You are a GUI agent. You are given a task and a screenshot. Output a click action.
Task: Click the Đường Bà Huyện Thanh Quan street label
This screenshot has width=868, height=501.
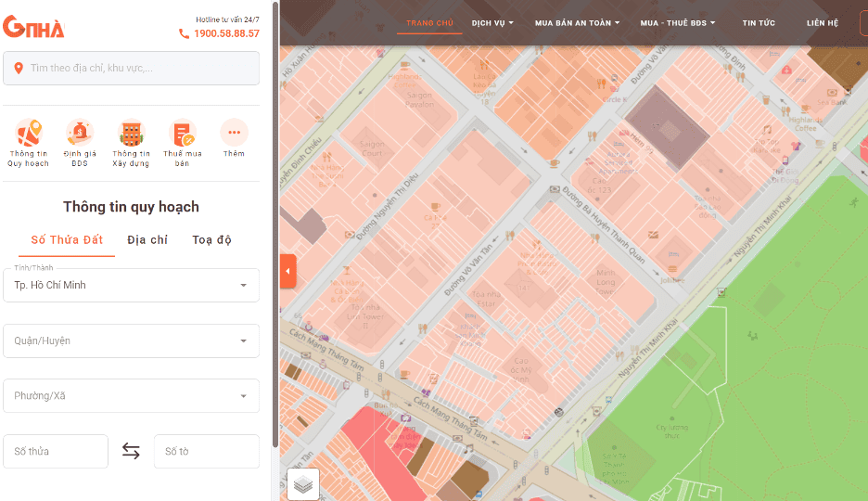[x=604, y=225]
